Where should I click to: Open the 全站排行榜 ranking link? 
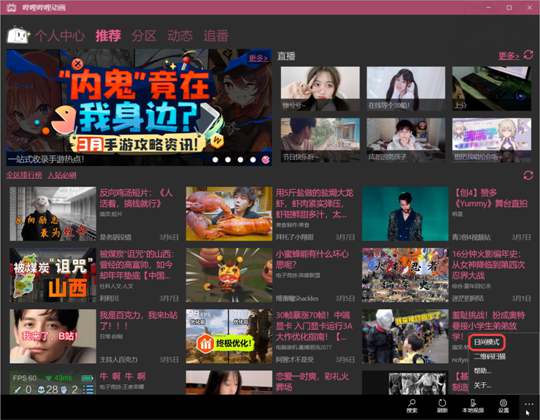point(24,175)
